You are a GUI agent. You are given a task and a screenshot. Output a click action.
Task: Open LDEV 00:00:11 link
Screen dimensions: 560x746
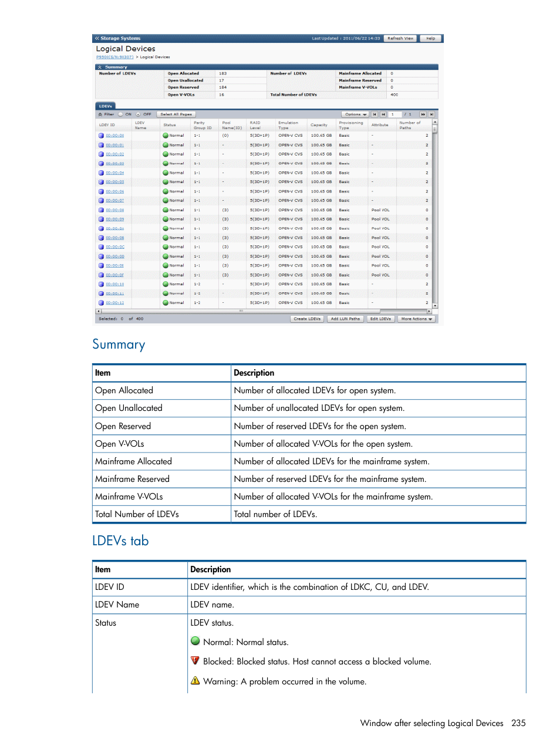coord(115,293)
